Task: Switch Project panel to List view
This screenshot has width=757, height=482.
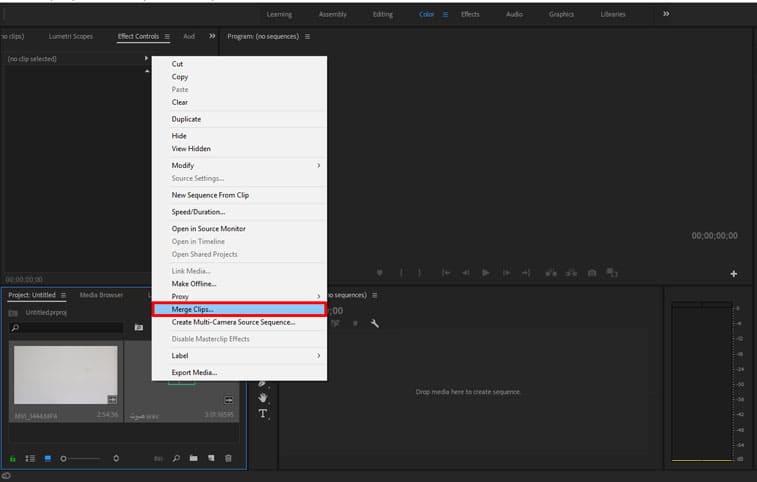Action: click(30, 458)
